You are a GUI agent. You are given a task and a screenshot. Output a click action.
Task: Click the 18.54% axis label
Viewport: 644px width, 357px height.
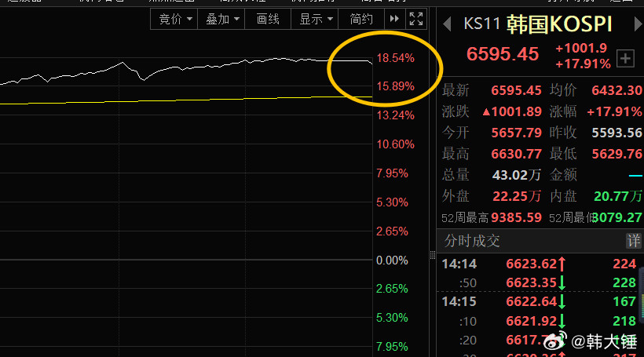click(396, 58)
